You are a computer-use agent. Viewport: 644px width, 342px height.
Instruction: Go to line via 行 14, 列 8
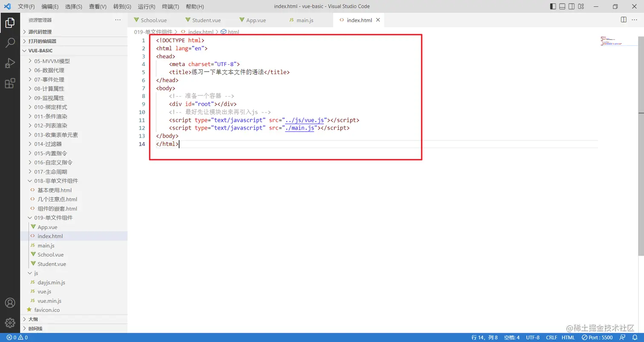pos(484,338)
